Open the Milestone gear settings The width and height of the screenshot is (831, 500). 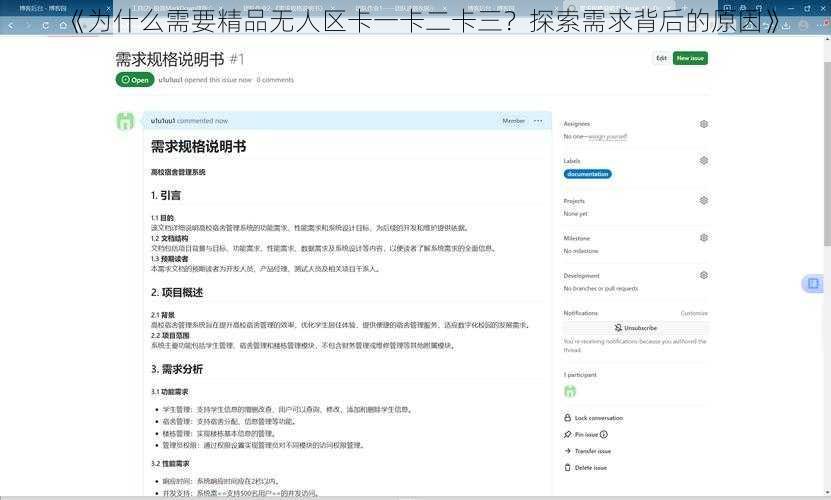pyautogui.click(x=704, y=238)
